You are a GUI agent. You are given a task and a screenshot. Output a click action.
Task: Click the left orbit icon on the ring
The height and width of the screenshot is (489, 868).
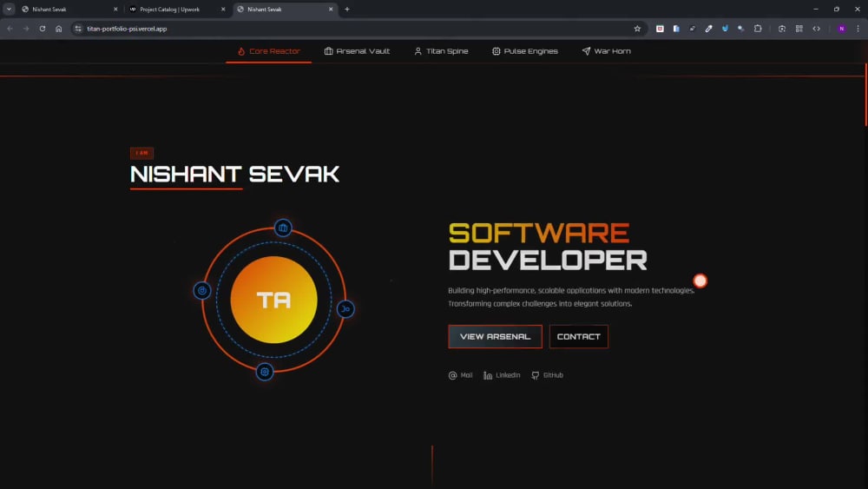[x=202, y=290]
